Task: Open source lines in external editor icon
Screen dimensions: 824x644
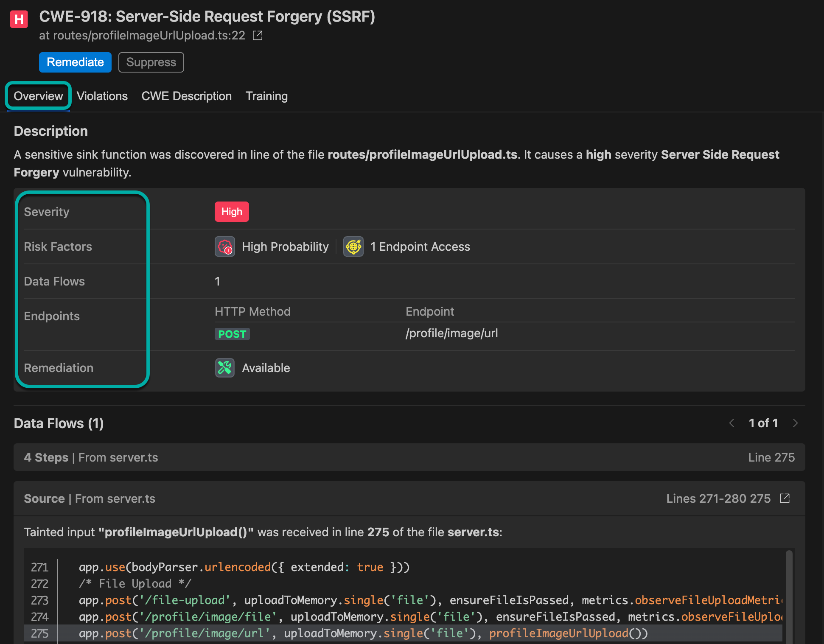Action: tap(785, 498)
